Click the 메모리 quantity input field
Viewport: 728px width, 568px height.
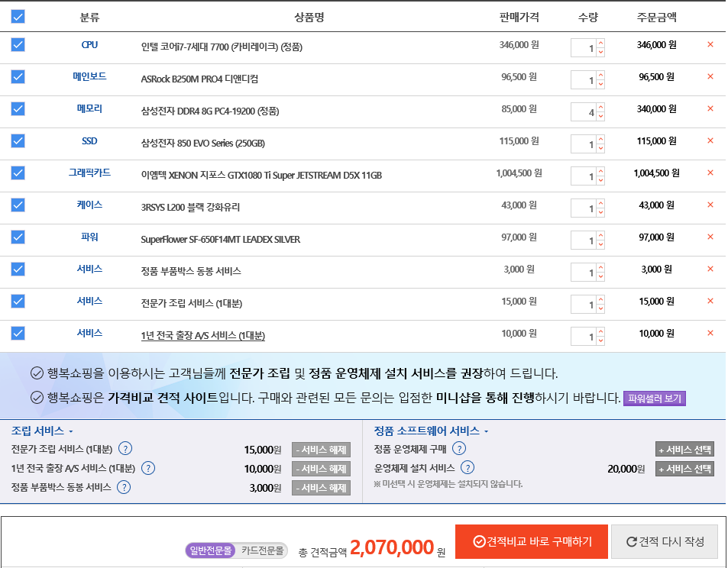point(584,111)
